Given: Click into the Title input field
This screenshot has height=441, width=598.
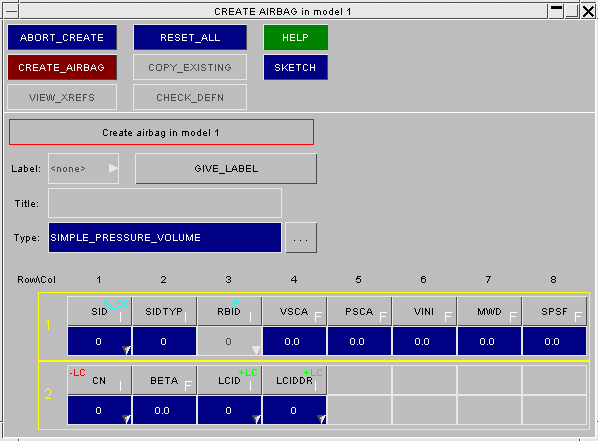Looking at the screenshot, I should coord(165,203).
